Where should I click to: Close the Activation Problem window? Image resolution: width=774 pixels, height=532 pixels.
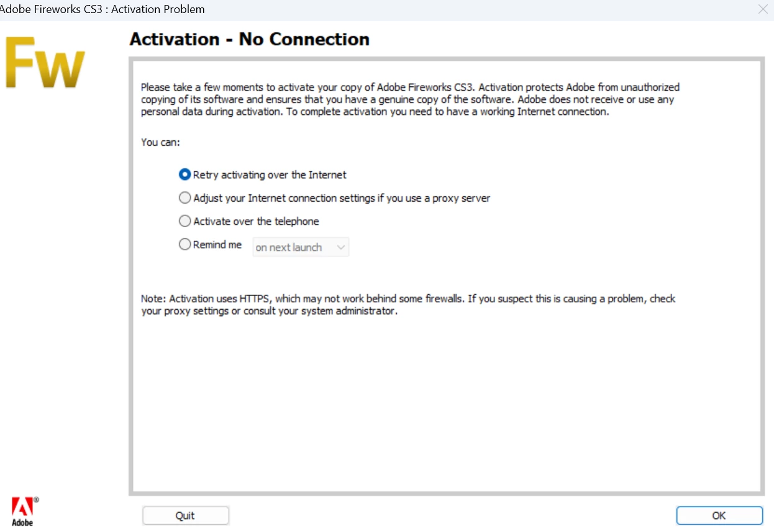(x=763, y=9)
